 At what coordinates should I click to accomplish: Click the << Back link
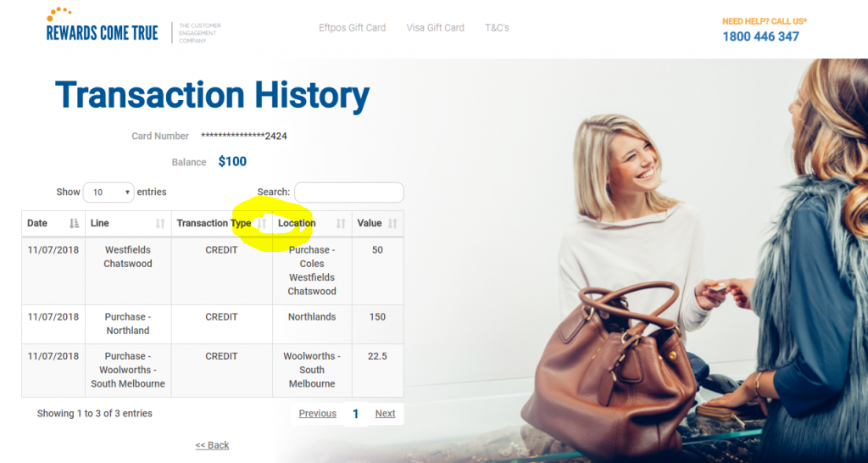tap(212, 445)
